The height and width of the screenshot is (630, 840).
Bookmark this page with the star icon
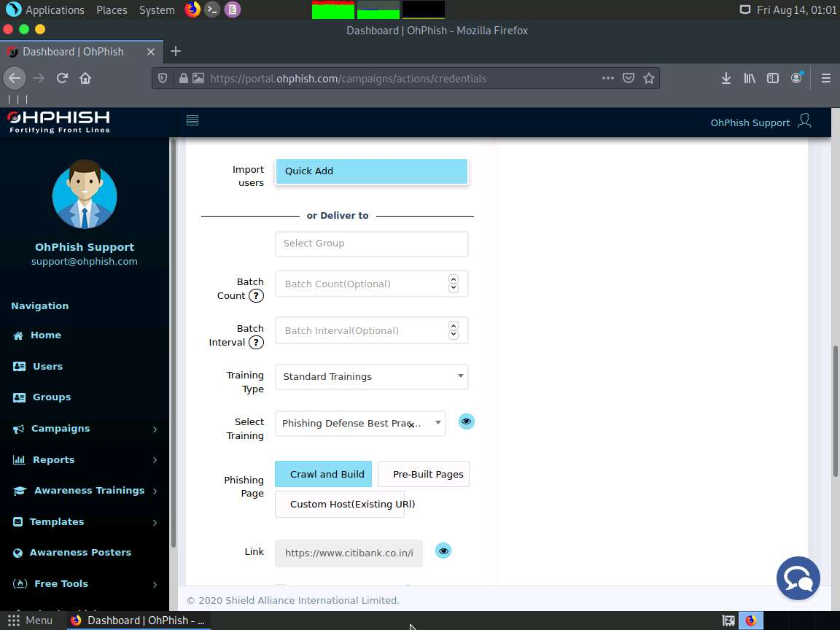click(x=649, y=78)
